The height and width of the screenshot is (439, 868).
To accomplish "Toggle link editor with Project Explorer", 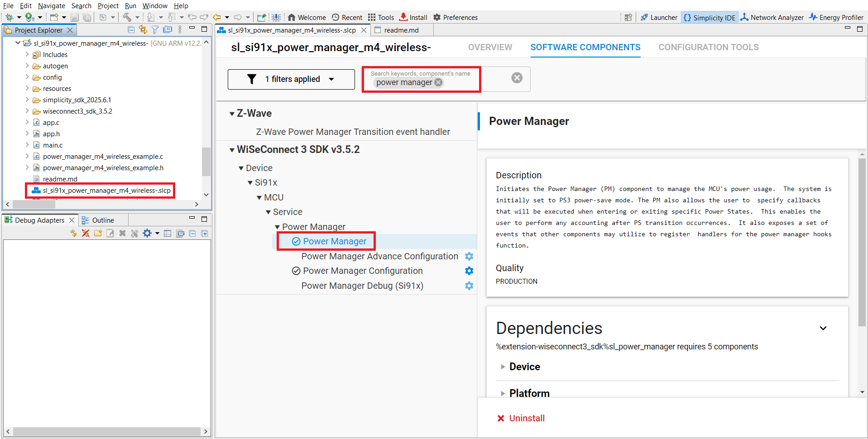I will pyautogui.click(x=143, y=29).
